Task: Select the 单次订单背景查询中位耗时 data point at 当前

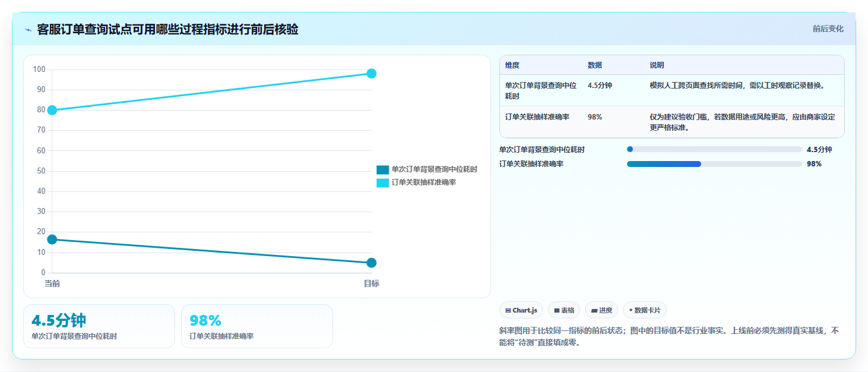Action: point(52,239)
